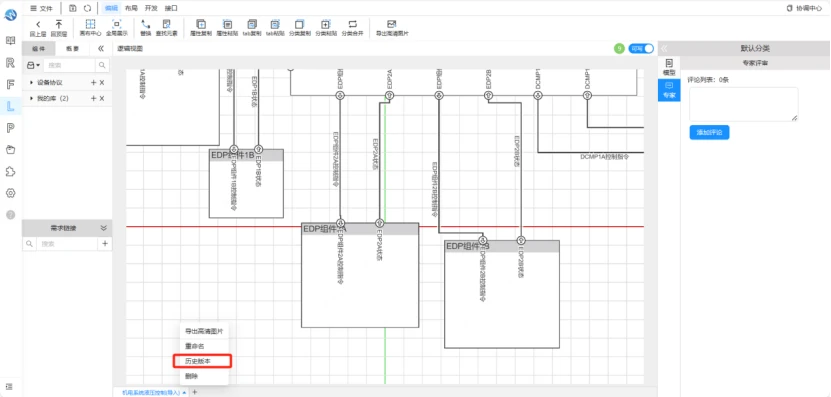The height and width of the screenshot is (397, 831).
Task: Add new sheet with plus at bottom
Action: [195, 392]
